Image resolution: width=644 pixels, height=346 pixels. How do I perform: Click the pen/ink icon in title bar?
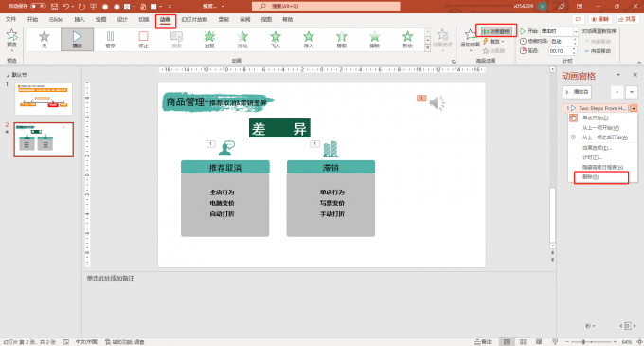(561, 7)
